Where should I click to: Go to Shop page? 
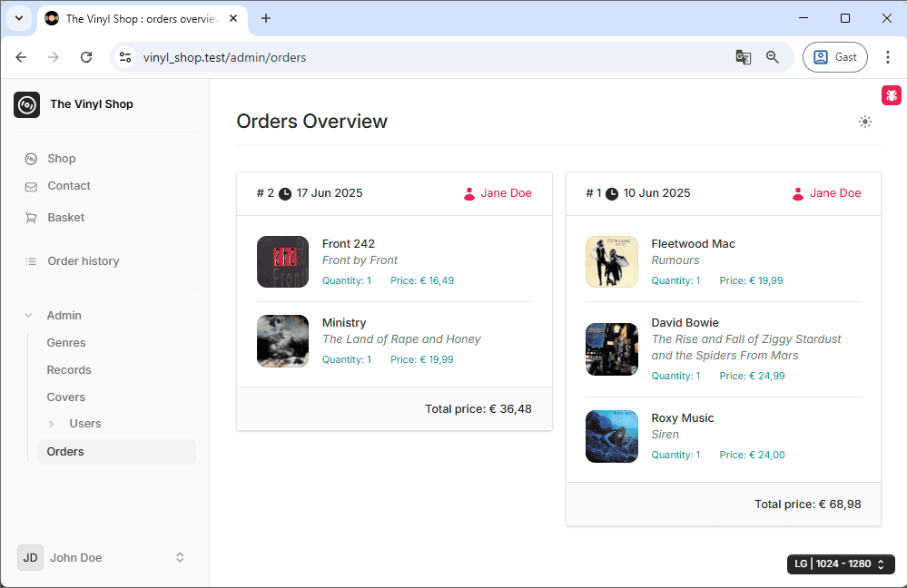tap(62, 159)
